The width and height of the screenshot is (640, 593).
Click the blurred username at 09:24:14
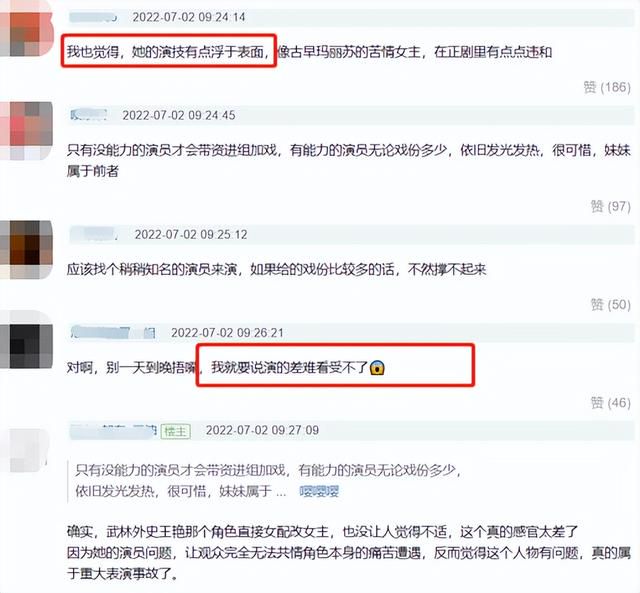[x=93, y=17]
